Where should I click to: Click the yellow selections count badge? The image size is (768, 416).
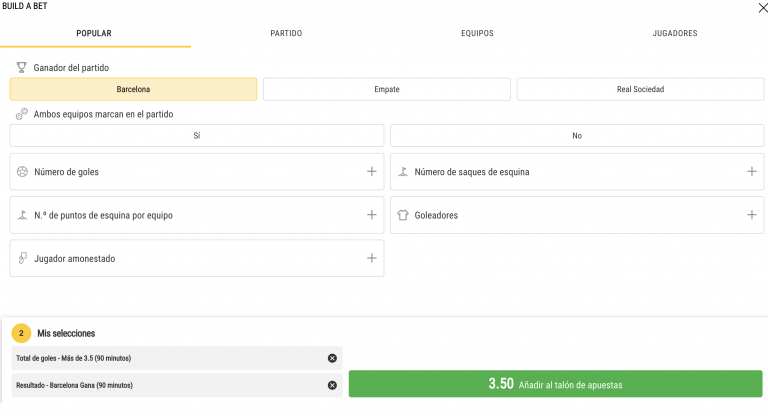pyautogui.click(x=21, y=333)
